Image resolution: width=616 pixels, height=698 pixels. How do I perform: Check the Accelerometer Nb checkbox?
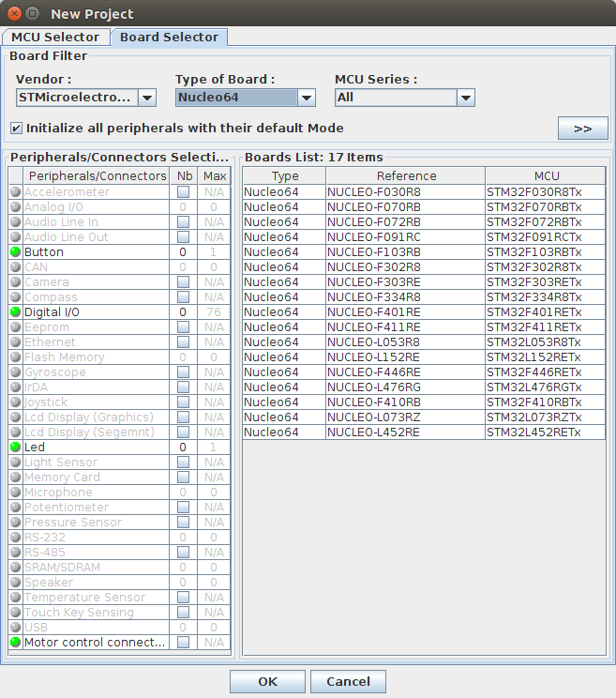(x=183, y=192)
